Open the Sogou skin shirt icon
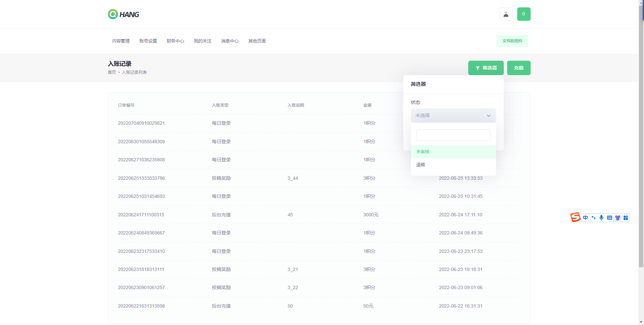Image resolution: width=644 pixels, height=325 pixels. 618,218
